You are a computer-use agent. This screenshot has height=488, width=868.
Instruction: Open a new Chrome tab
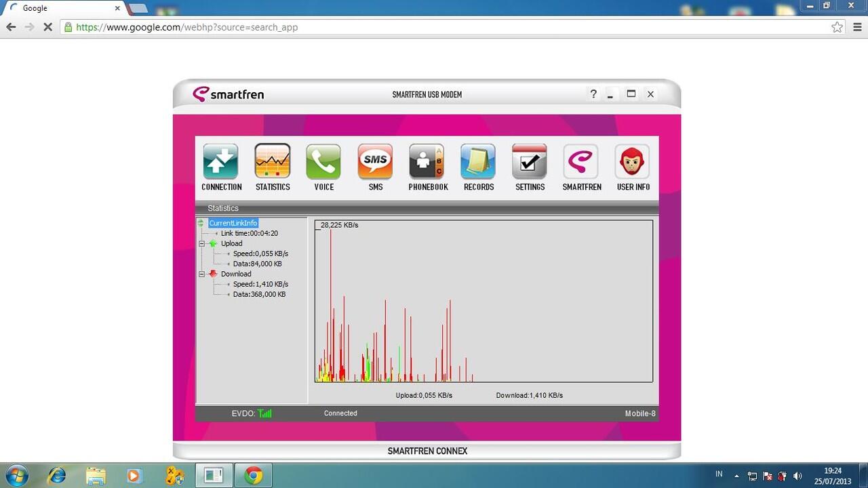click(x=138, y=8)
